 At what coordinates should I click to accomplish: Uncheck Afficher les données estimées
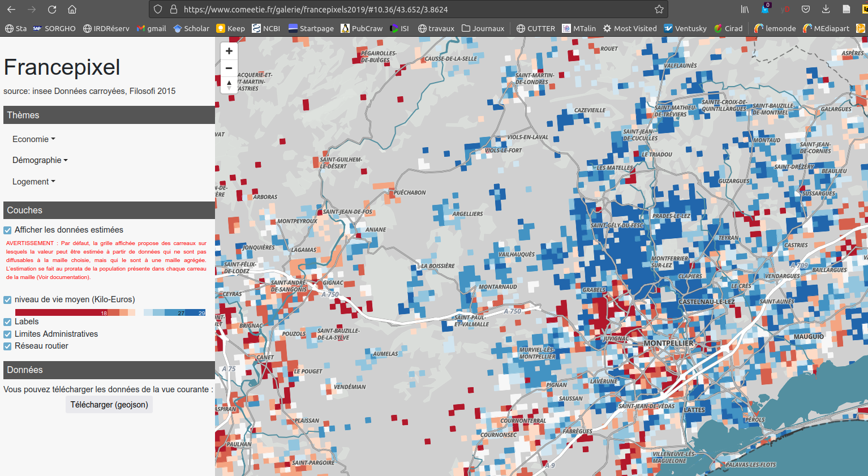tap(7, 230)
